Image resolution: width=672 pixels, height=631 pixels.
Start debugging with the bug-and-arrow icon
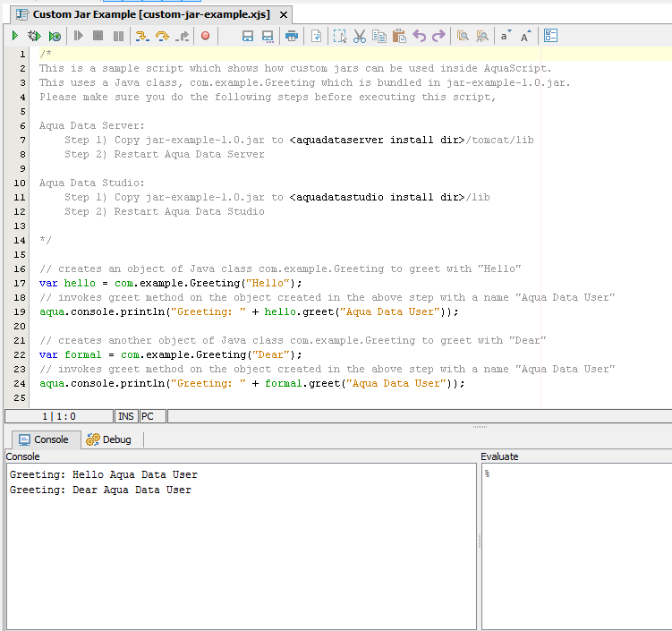34,36
